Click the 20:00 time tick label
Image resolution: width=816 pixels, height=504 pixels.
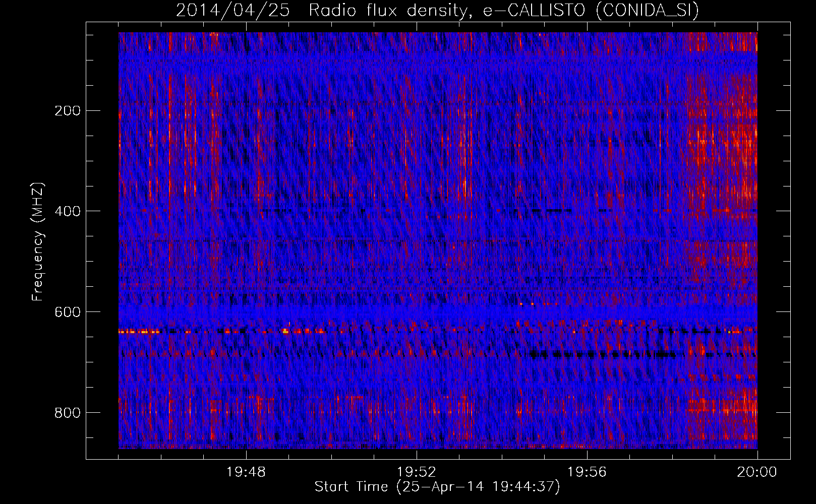pyautogui.click(x=757, y=472)
